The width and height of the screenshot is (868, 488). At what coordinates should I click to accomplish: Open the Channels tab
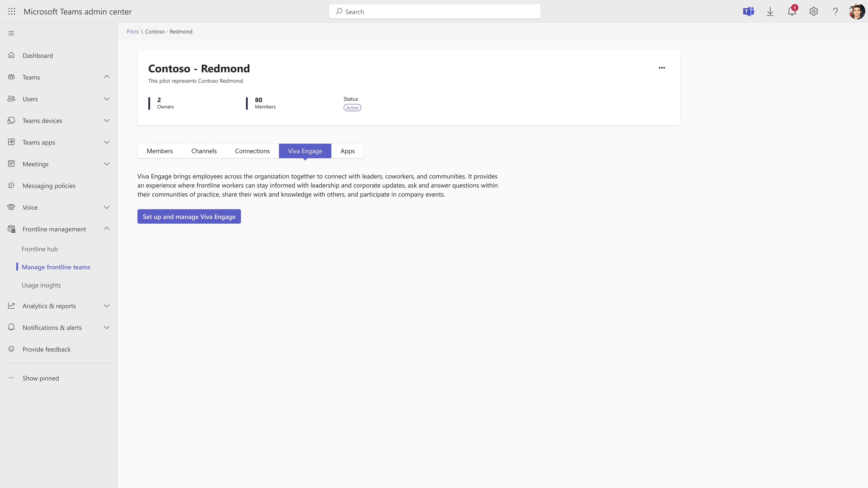204,151
